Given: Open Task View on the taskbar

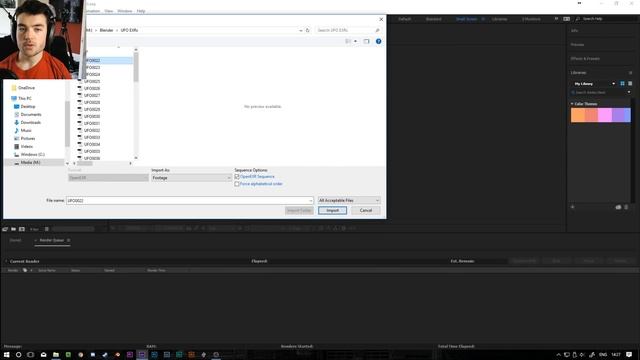Looking at the screenshot, I should point(31,354).
